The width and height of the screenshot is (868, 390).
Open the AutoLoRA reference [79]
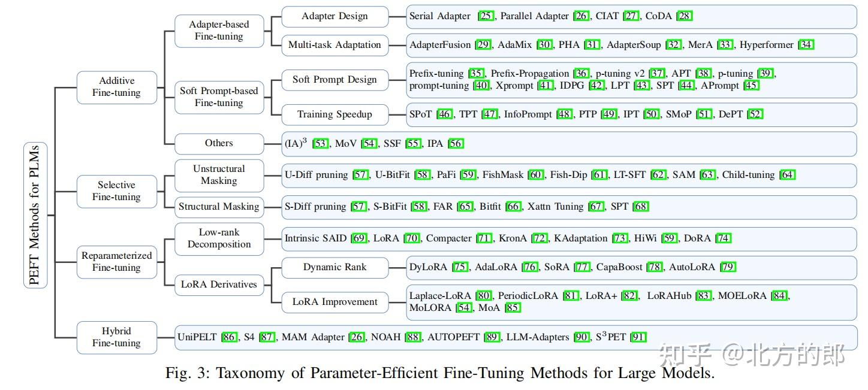[x=727, y=267]
